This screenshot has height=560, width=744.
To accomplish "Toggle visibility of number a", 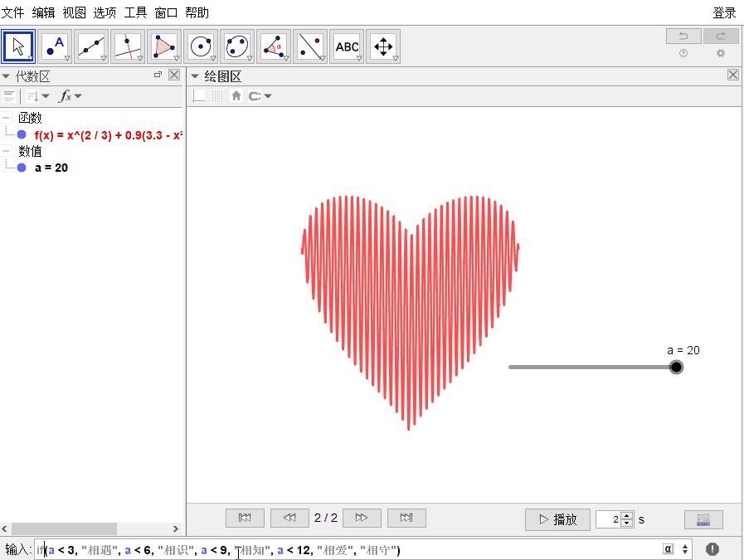I will coord(22,168).
